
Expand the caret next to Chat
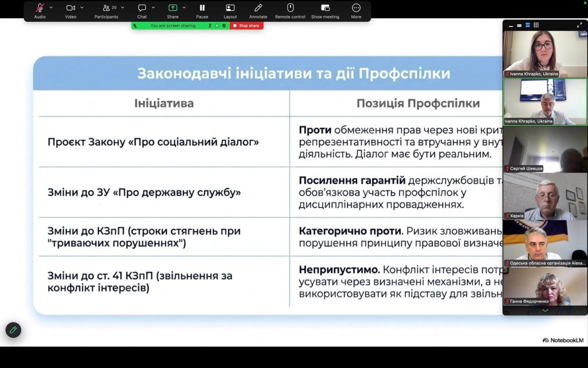click(x=153, y=7)
